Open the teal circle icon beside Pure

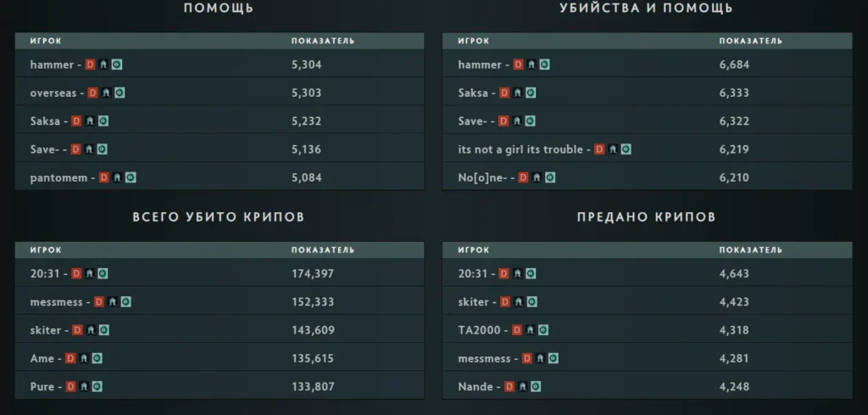click(97, 386)
